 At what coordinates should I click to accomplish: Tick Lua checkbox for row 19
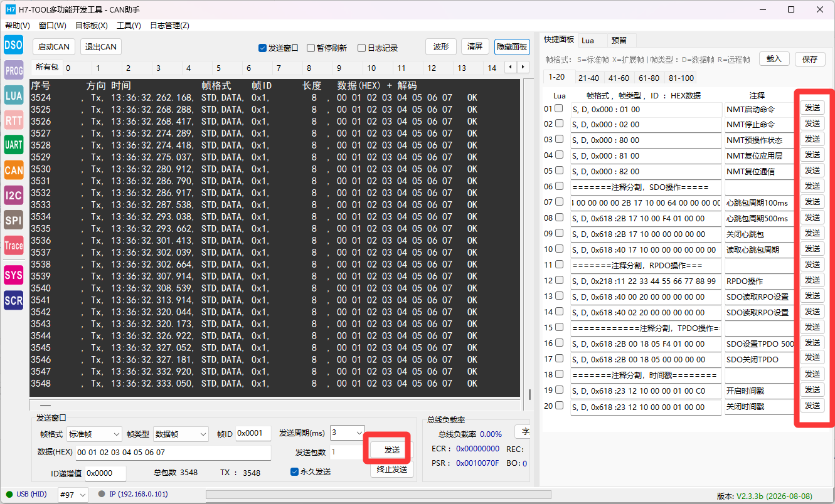558,390
